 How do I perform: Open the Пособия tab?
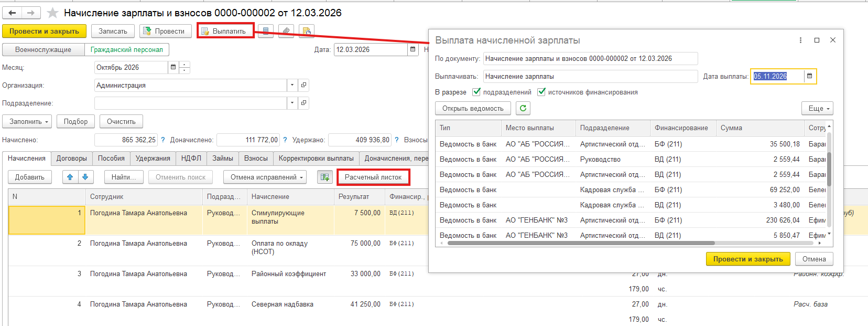(112, 158)
